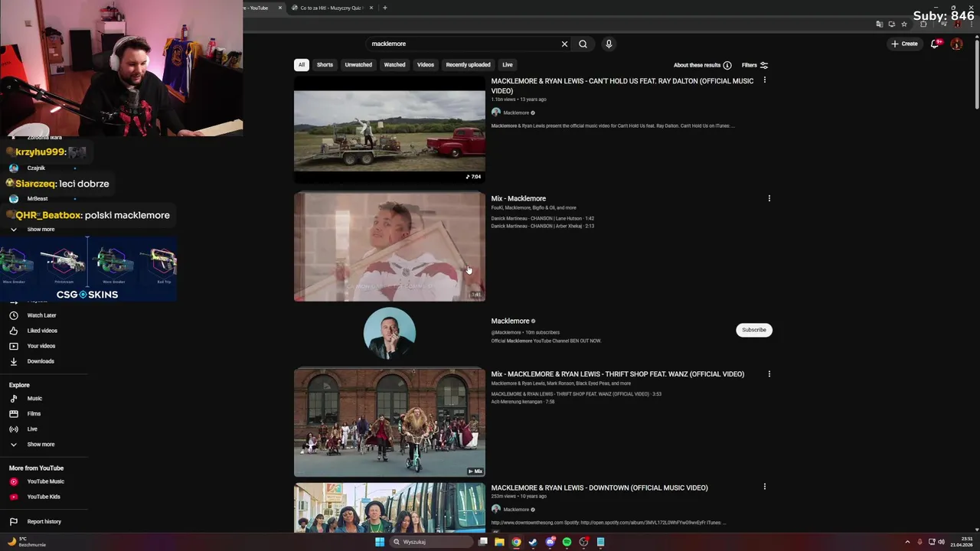Image resolution: width=980 pixels, height=551 pixels.
Task: Open a new browser tab
Action: click(x=384, y=8)
